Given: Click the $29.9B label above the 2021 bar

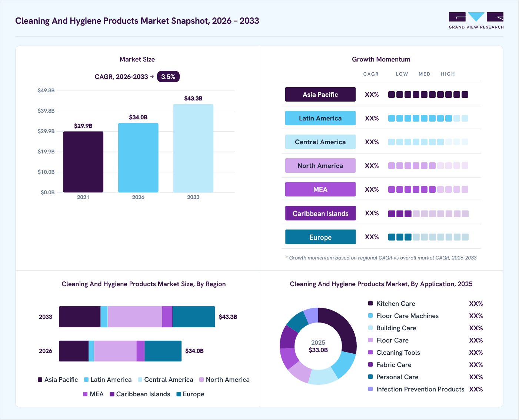Looking at the screenshot, I should pyautogui.click(x=83, y=126).
